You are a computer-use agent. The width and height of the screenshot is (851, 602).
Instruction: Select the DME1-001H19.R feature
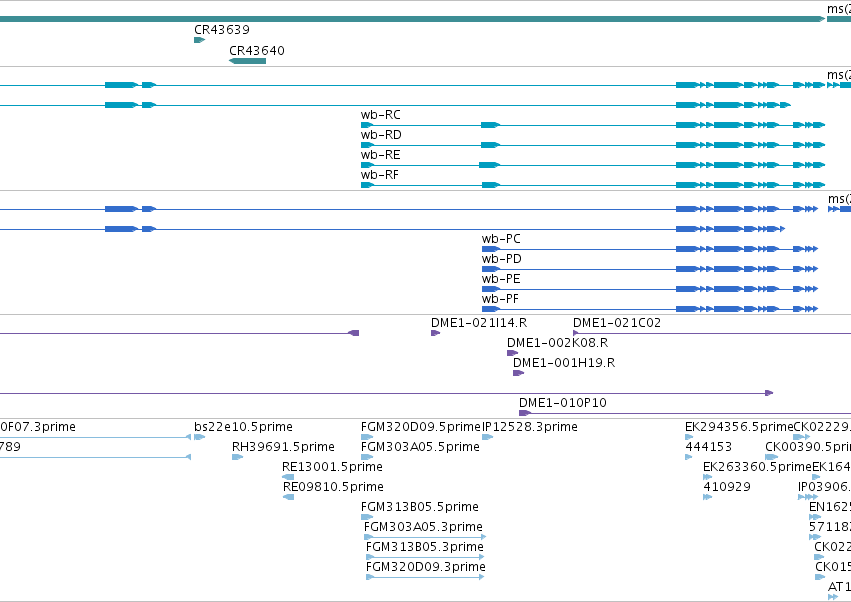564,363
